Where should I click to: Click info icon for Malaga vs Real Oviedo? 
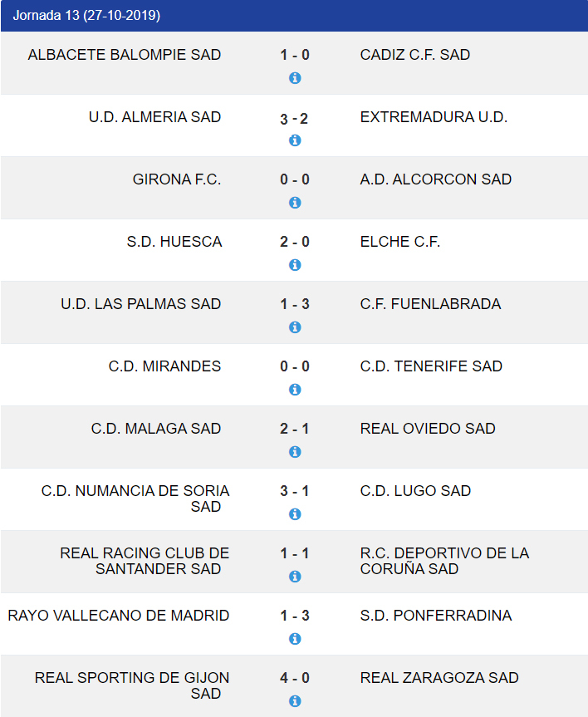tap(294, 452)
